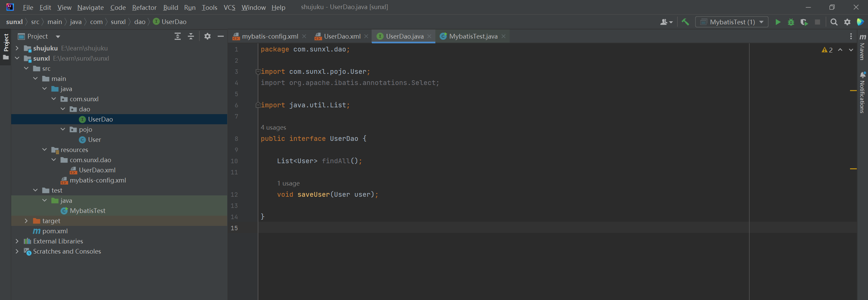Switch to the MybatisTest.java tab

point(473,36)
